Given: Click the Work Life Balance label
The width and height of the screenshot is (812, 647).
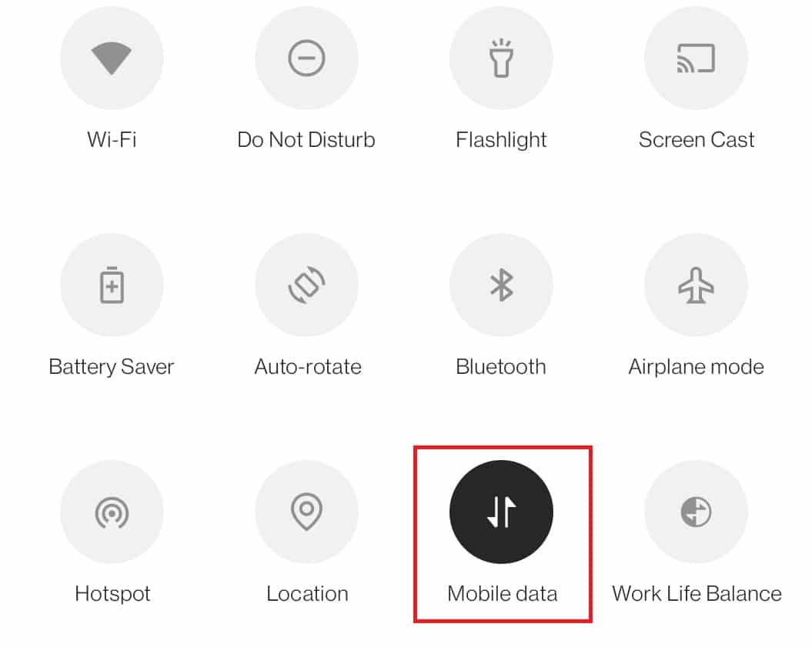Looking at the screenshot, I should pyautogui.click(x=697, y=594).
